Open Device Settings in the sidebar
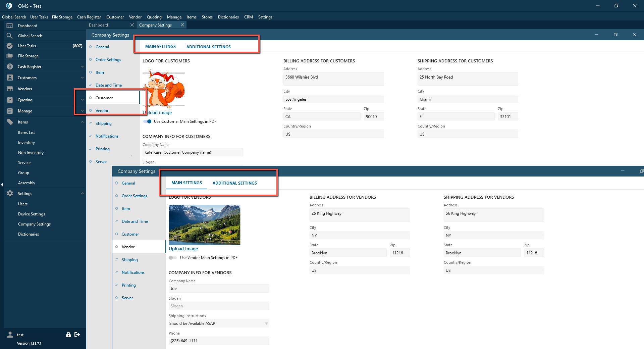The width and height of the screenshot is (644, 349). click(x=32, y=214)
